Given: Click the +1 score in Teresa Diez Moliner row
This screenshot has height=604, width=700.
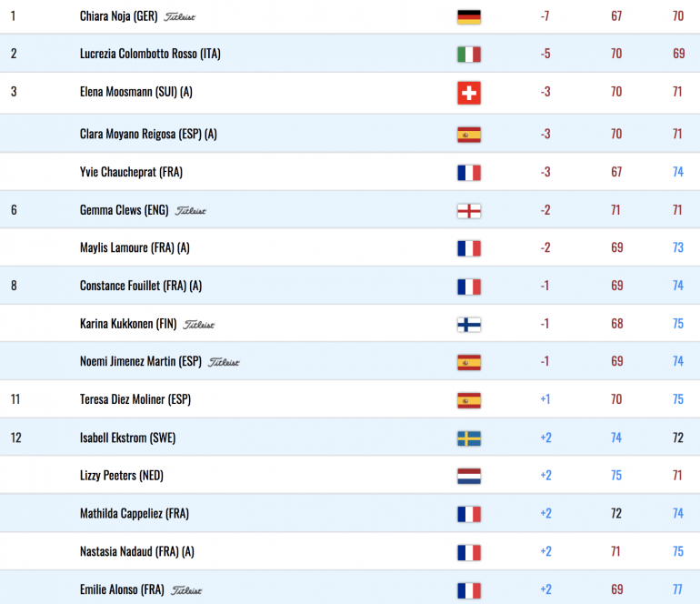Looking at the screenshot, I should [x=545, y=399].
